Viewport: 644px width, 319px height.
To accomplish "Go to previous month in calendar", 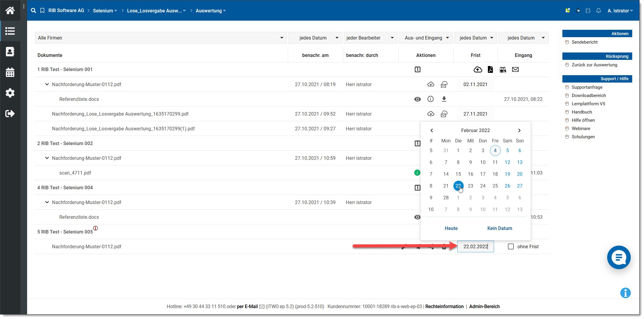I will coord(432,130).
